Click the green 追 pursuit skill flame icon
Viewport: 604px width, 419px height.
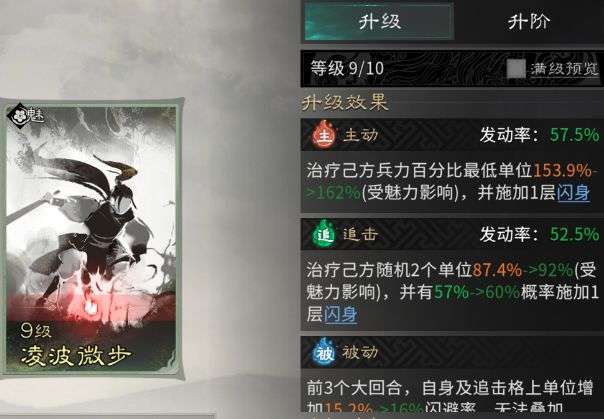(324, 234)
